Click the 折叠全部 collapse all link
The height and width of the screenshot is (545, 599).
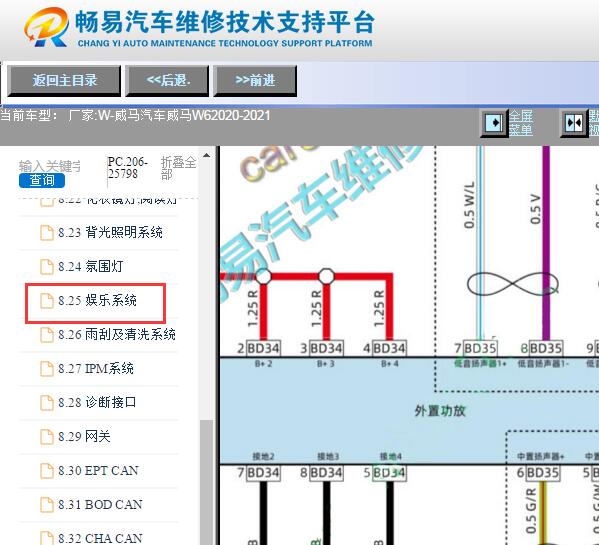pos(178,168)
